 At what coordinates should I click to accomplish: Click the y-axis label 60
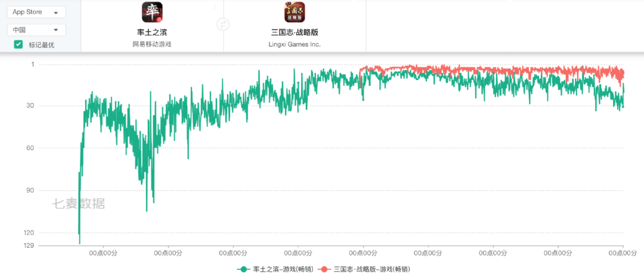[x=31, y=148]
